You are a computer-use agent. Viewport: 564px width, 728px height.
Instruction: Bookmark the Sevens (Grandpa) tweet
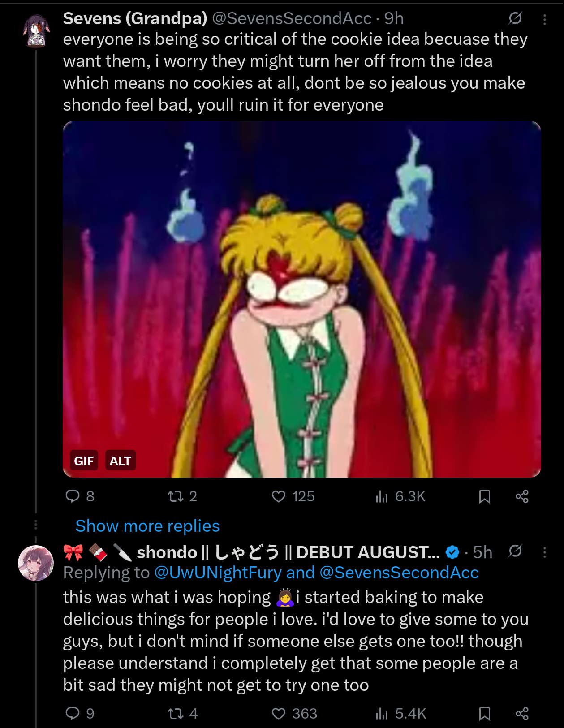484,496
